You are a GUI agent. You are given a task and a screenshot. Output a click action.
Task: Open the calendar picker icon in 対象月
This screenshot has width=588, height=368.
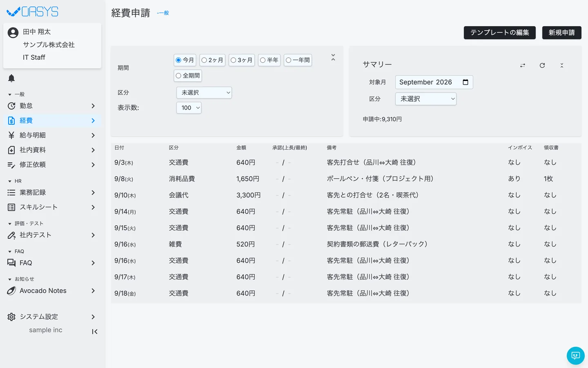(465, 82)
